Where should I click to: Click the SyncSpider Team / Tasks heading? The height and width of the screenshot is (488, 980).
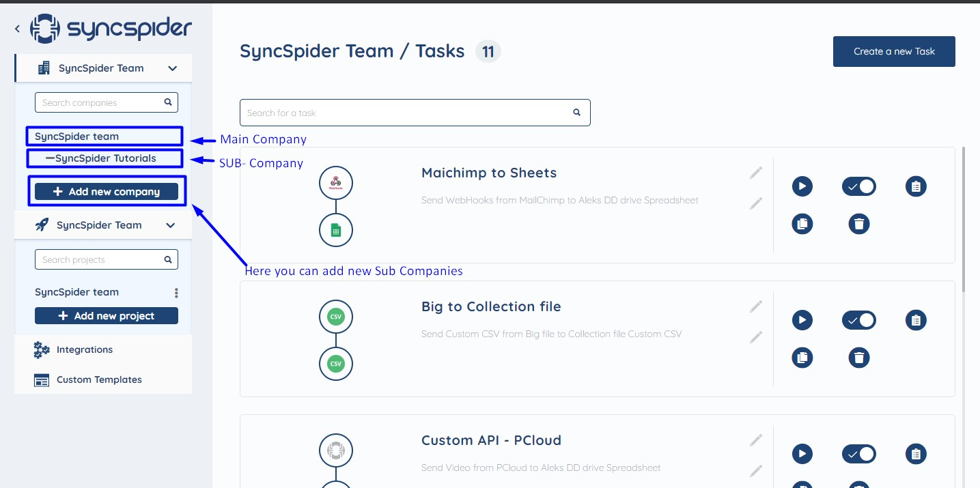[x=352, y=51]
